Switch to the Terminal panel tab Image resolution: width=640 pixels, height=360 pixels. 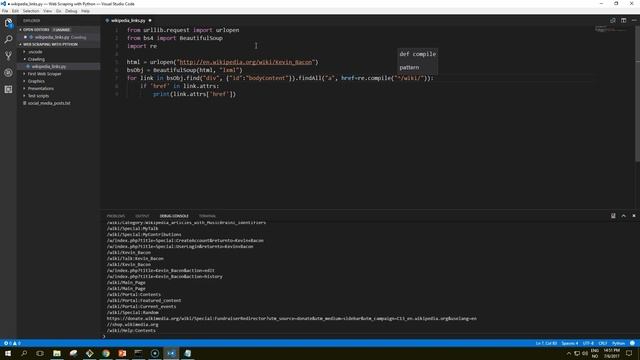pyautogui.click(x=207, y=216)
